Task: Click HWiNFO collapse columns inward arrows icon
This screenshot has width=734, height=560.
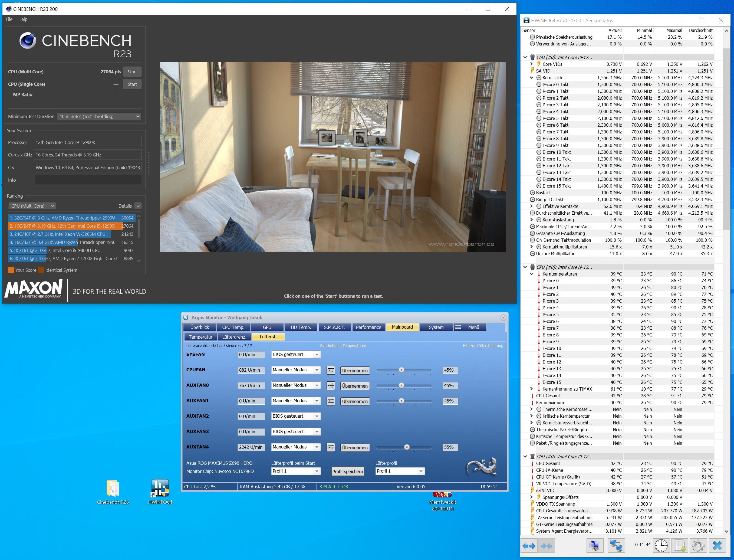Action: click(547, 546)
